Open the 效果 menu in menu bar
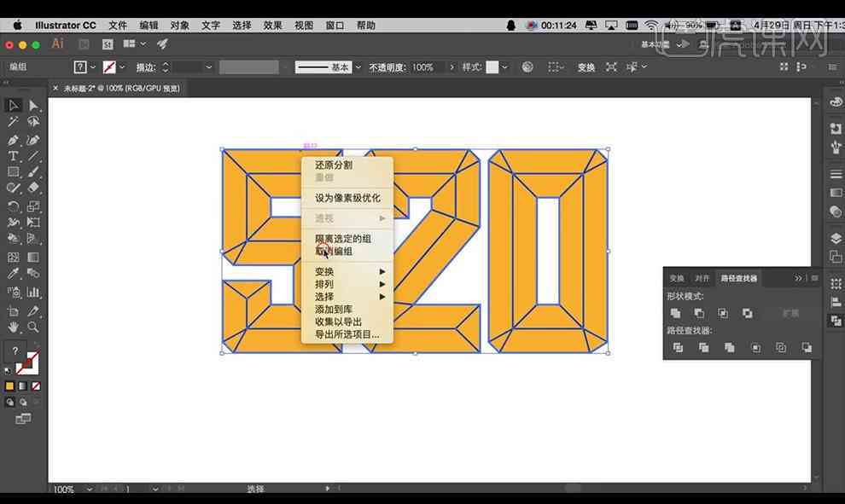845x504 pixels. [272, 26]
